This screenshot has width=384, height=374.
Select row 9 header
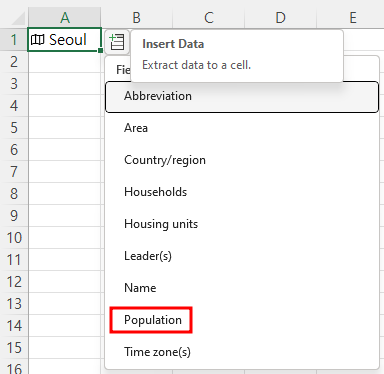tap(14, 216)
